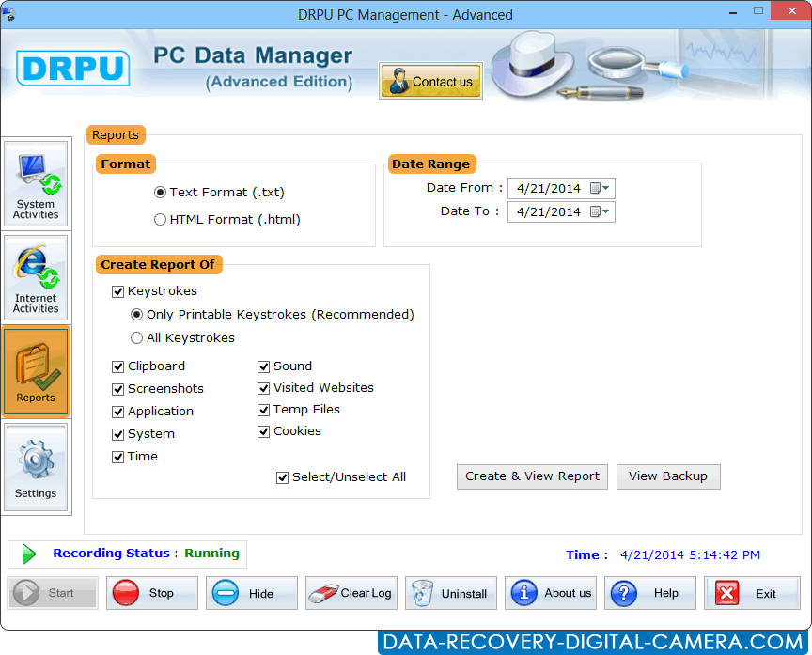
Task: Select the Reports briefcase icon
Action: 38,366
